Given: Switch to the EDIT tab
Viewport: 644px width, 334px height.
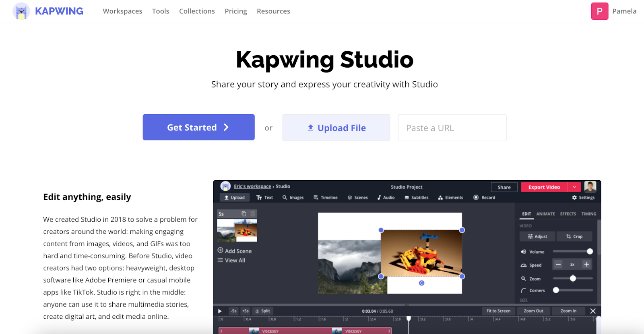Looking at the screenshot, I should pos(526,214).
